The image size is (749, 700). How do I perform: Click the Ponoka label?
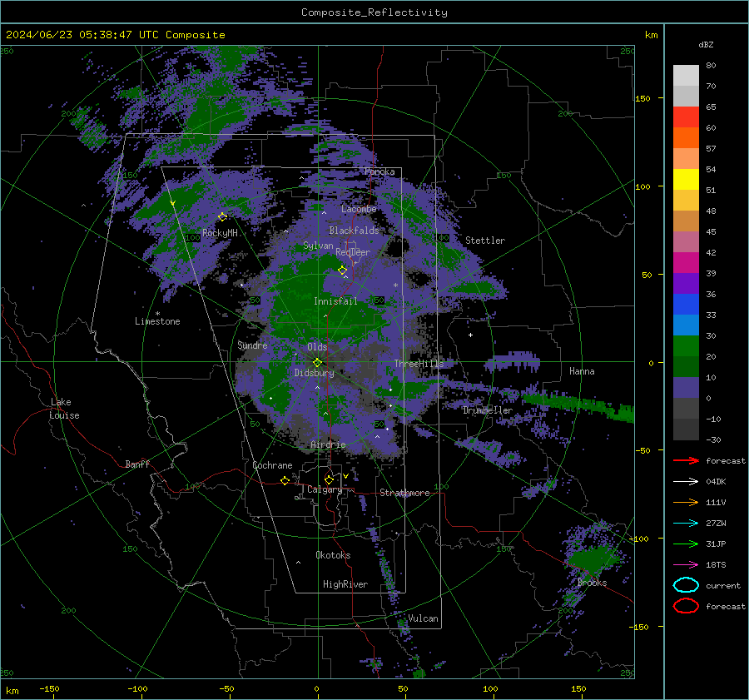click(x=379, y=171)
